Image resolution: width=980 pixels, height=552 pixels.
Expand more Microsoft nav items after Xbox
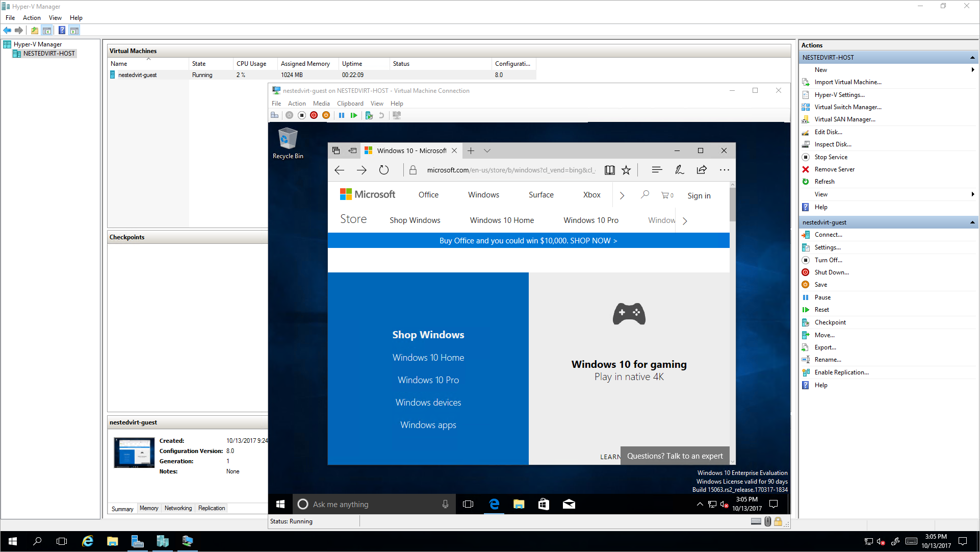622,195
